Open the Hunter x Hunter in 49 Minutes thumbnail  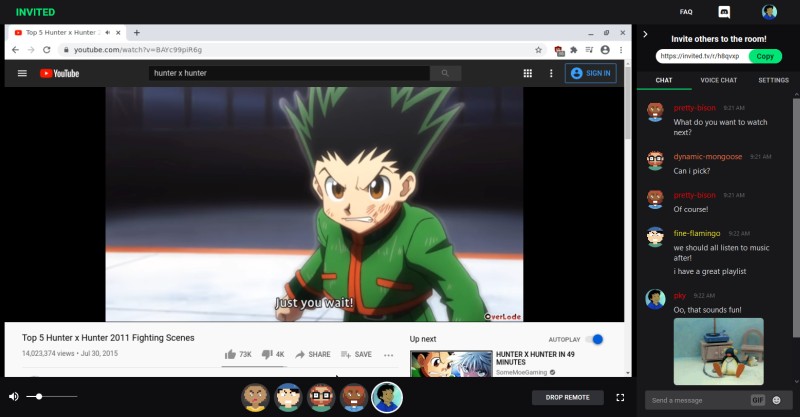(451, 363)
